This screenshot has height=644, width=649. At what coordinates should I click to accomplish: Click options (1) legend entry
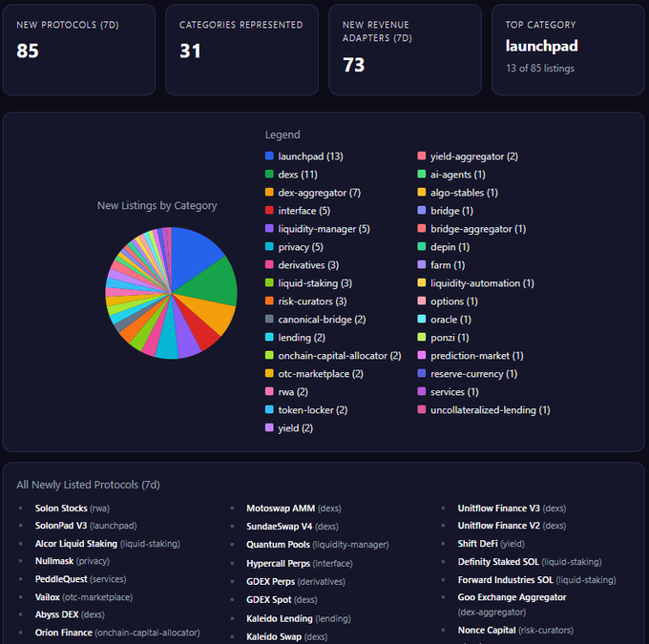(448, 301)
